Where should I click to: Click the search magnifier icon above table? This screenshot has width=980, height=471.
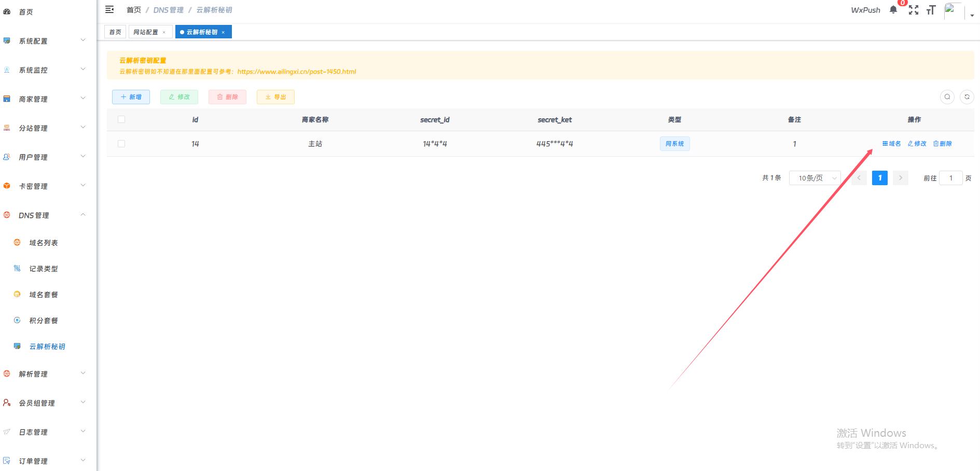tap(947, 97)
